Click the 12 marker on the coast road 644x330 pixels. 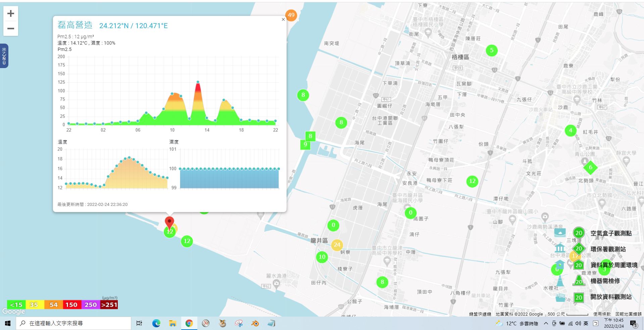[187, 241]
